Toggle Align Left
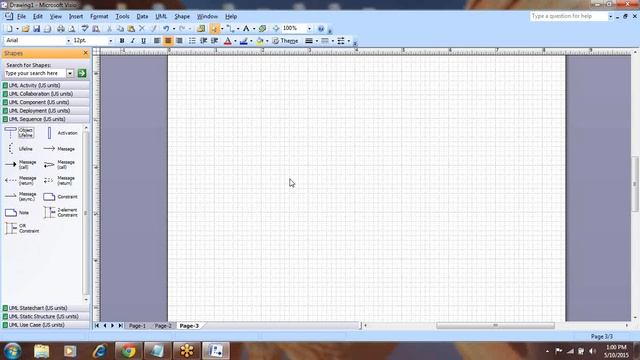 [157, 41]
